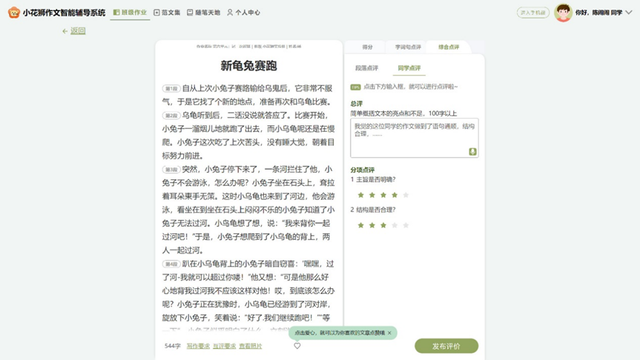Rate 结构是否合理 one star
This screenshot has width=640, height=360.
coord(360,225)
